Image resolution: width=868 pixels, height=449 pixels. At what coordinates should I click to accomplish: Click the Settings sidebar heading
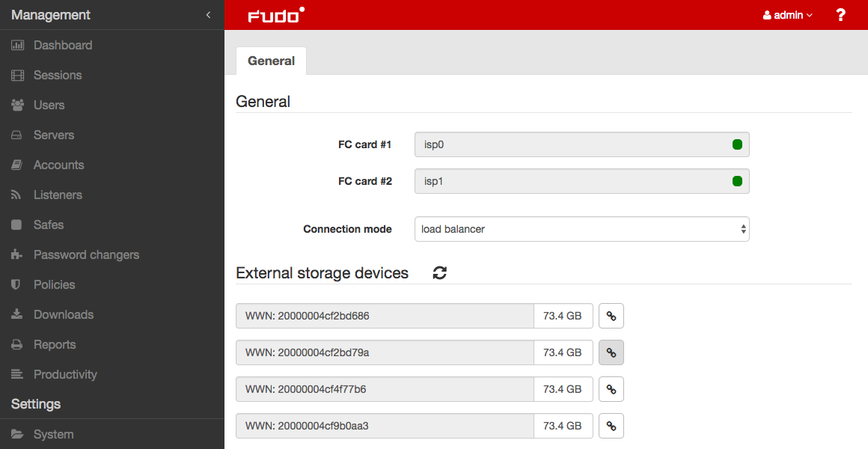[x=36, y=404]
